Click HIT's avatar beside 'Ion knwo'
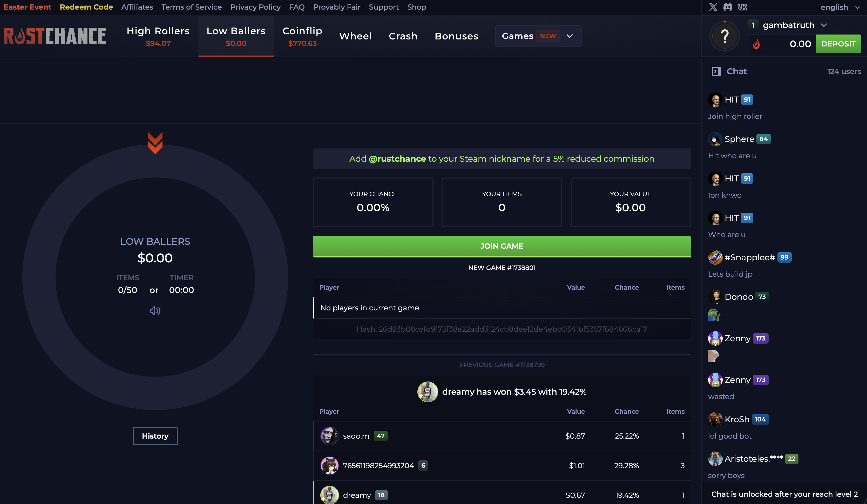The height and width of the screenshot is (504, 867). pos(715,179)
